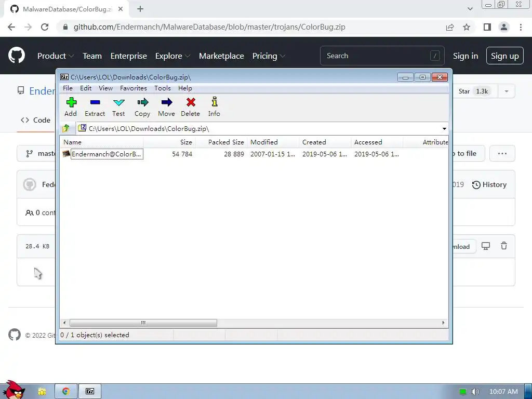Click the 28 889 packed size cell
Screen dimensions: 532x399
coord(234,154)
